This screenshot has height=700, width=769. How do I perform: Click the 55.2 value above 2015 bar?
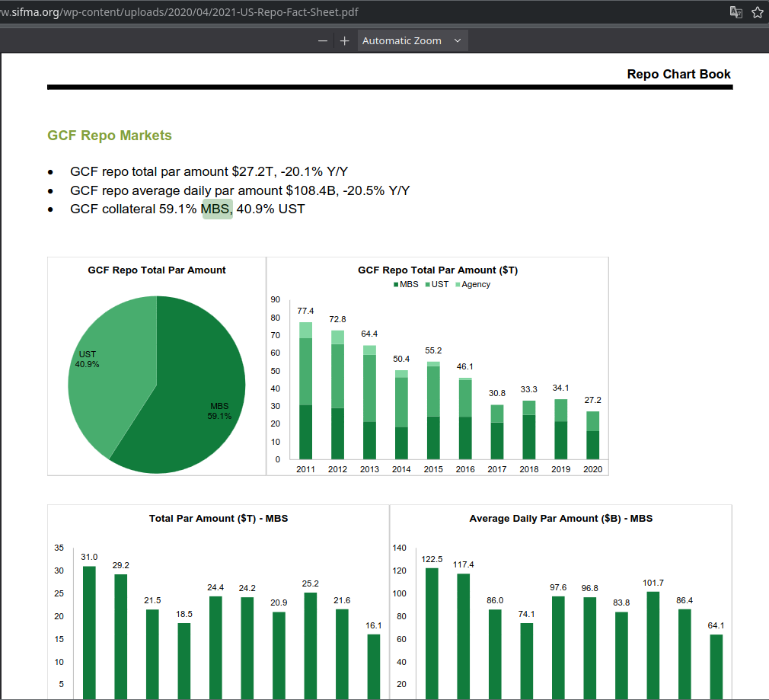(x=433, y=350)
